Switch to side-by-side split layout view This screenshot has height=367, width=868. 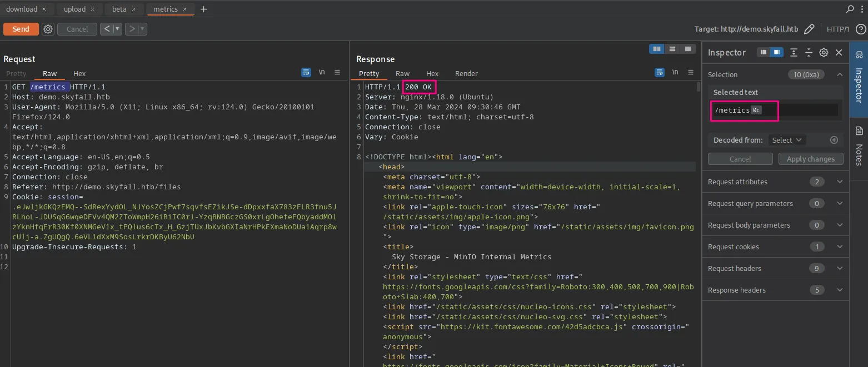(657, 49)
